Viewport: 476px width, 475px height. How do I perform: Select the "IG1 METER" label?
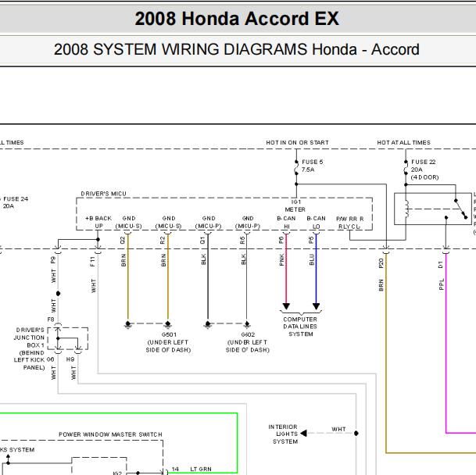point(295,205)
